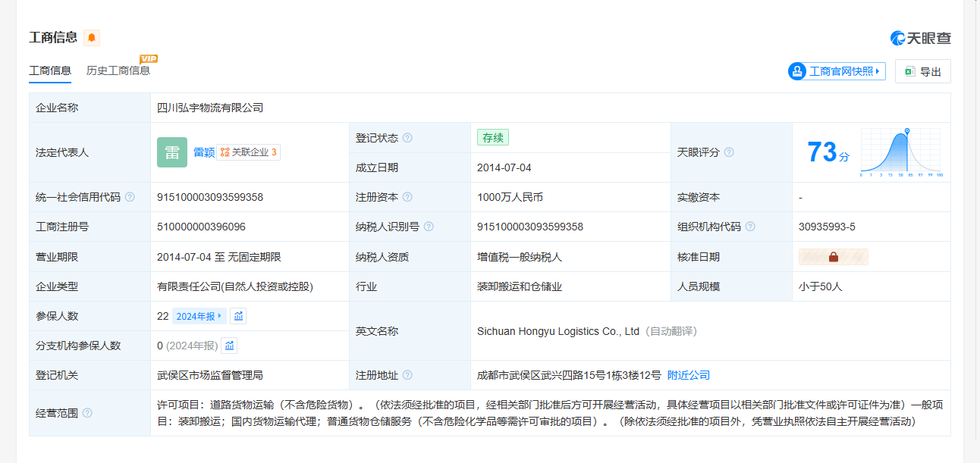Select English name Sichuan Hongyu Logistics Co., Ltd

(x=558, y=331)
